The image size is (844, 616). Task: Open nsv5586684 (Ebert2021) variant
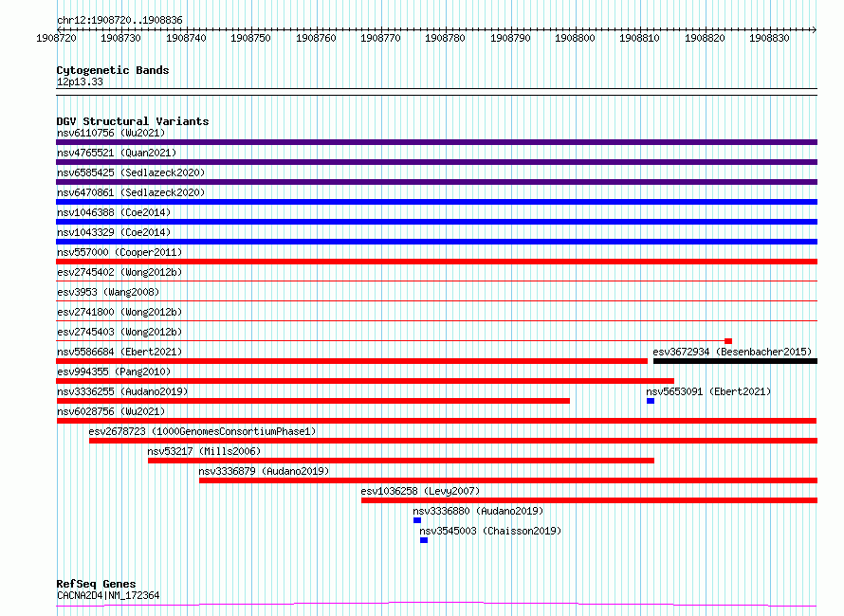pos(119,352)
